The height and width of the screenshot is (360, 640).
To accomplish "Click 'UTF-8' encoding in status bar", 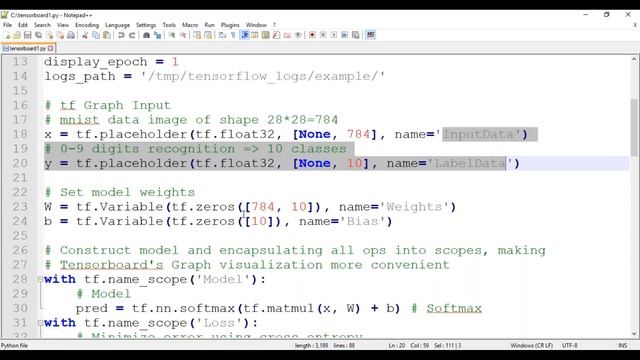I will pos(569,345).
